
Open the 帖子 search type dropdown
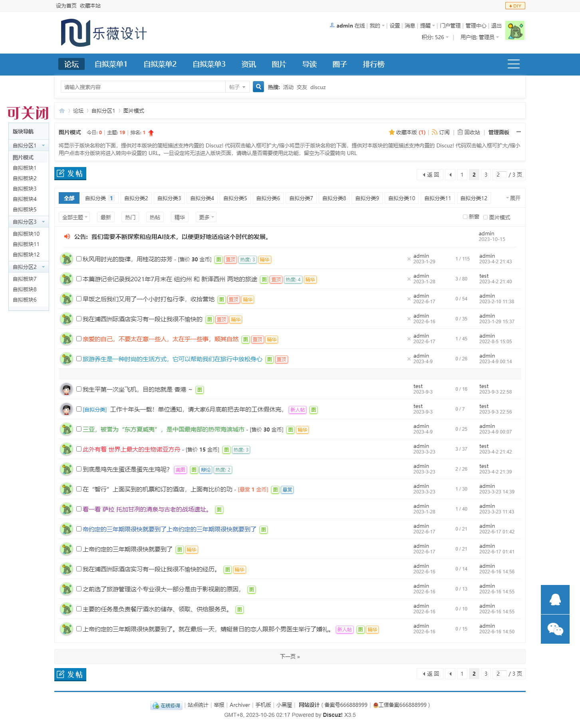[x=237, y=87]
